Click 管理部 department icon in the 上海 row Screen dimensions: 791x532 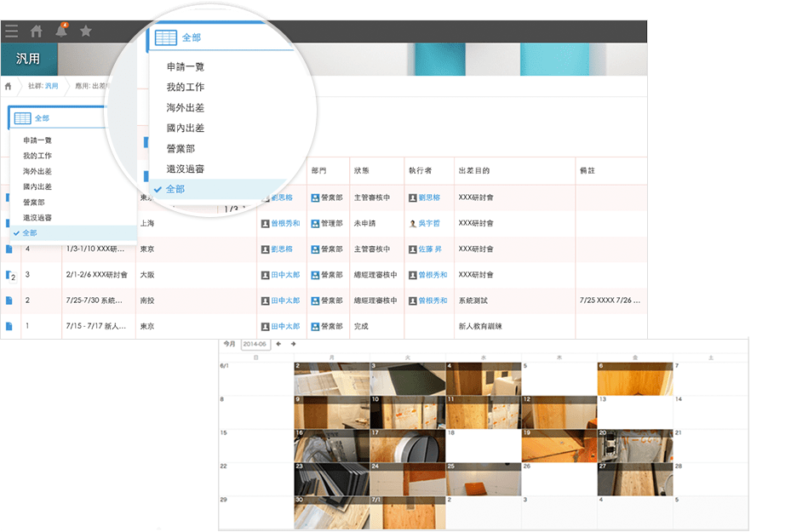(x=315, y=223)
